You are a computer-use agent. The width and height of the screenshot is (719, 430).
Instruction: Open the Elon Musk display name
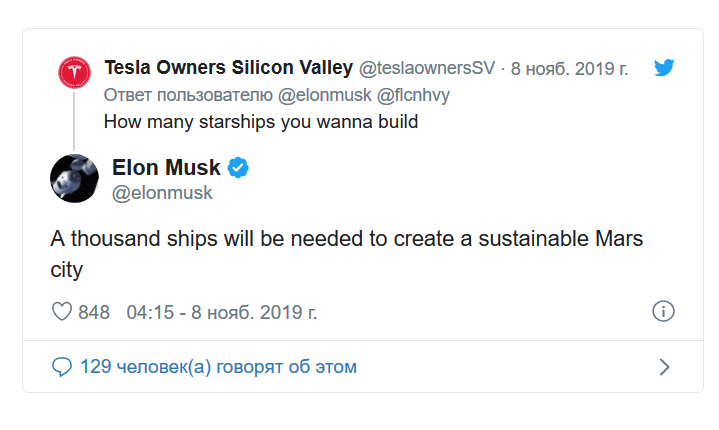166,167
